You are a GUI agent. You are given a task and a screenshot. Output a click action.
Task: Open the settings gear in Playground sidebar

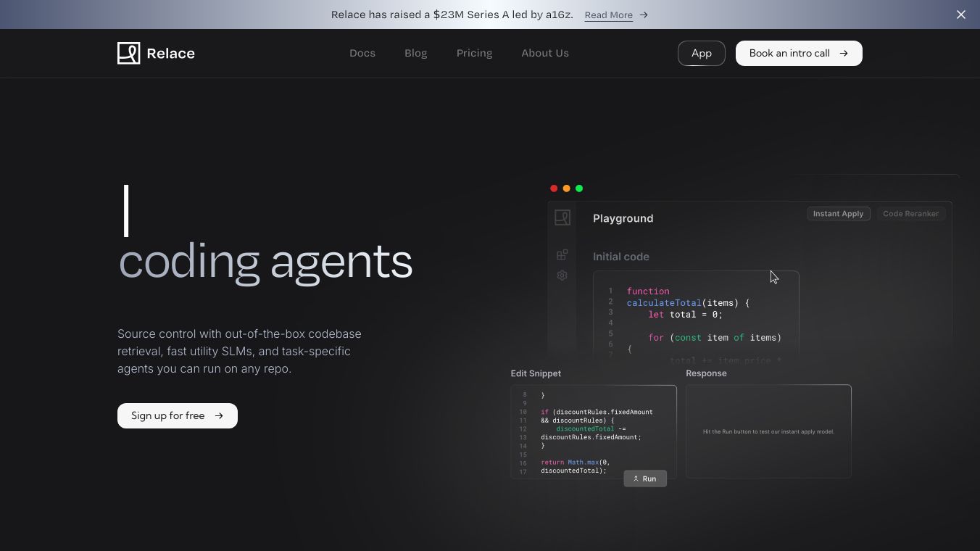tap(562, 275)
